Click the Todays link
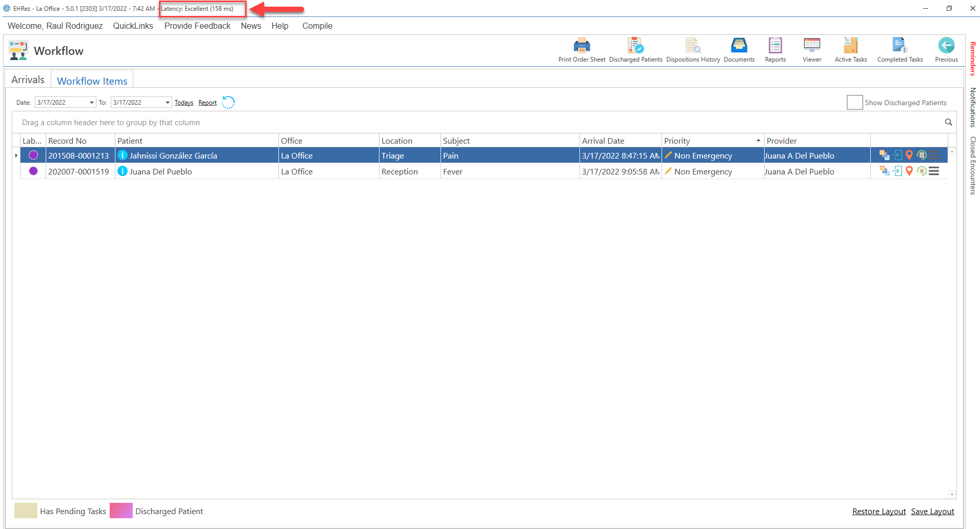The image size is (980, 529). pos(184,103)
